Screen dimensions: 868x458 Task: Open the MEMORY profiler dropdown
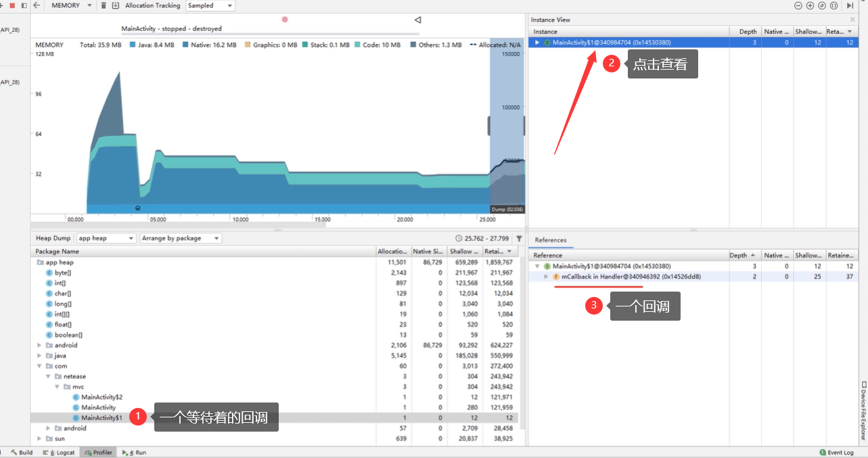[x=70, y=5]
